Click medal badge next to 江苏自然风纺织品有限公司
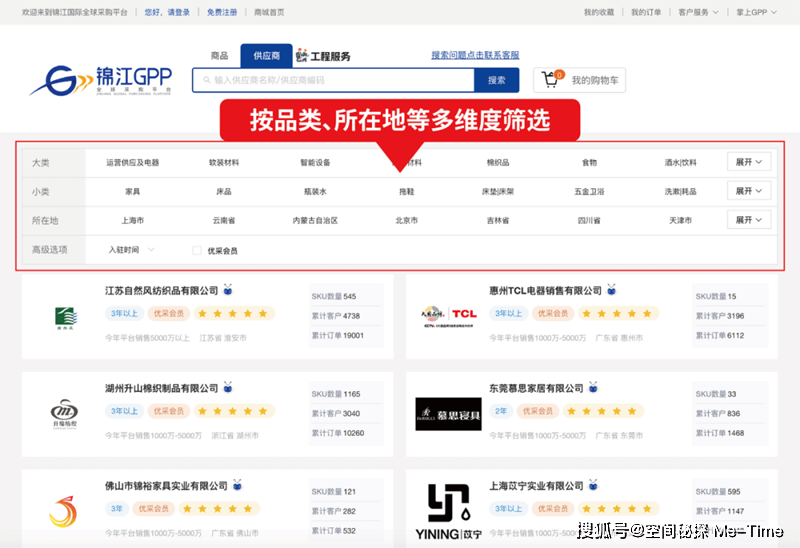The image size is (800, 548). pyautogui.click(x=228, y=290)
